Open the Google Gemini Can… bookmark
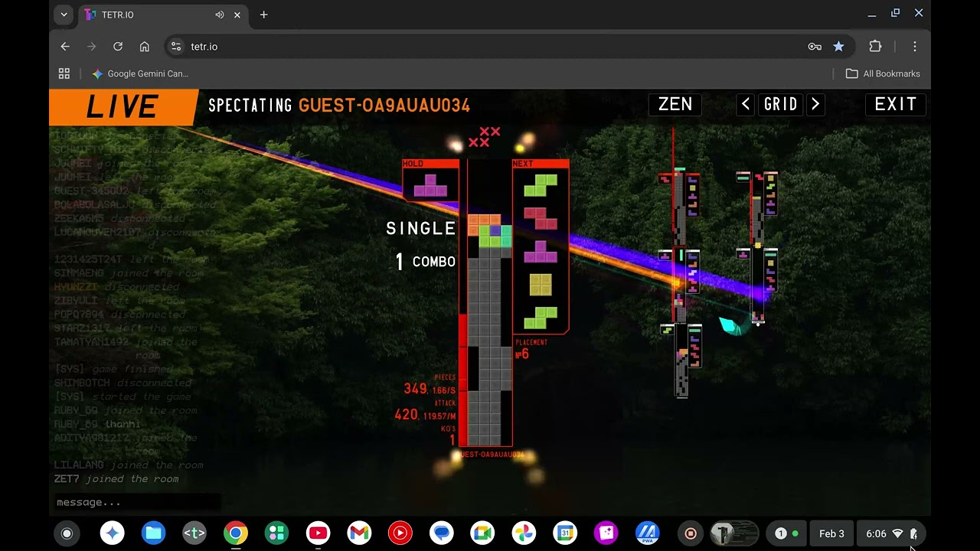Screen dimensions: 980x551 (x=140, y=73)
